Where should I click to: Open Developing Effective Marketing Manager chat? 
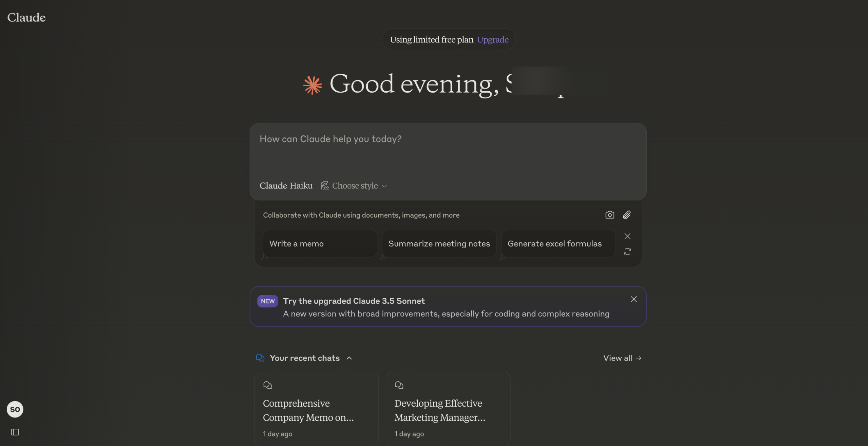coord(447,410)
